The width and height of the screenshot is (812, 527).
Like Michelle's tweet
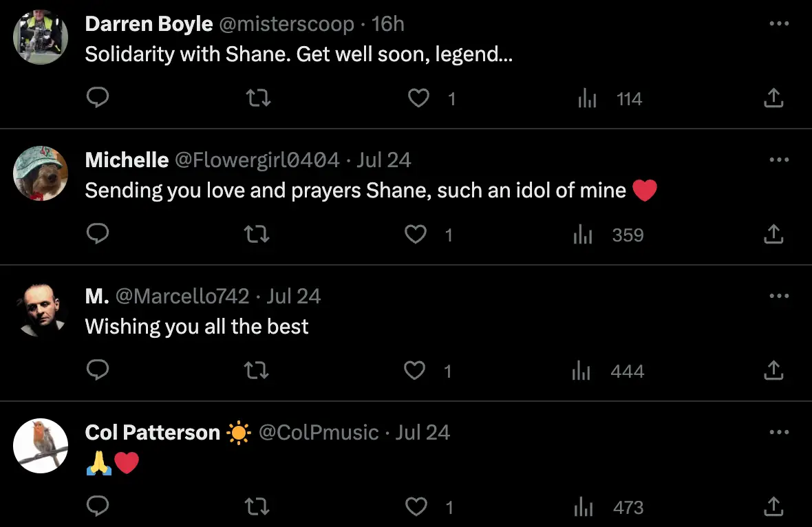point(416,235)
